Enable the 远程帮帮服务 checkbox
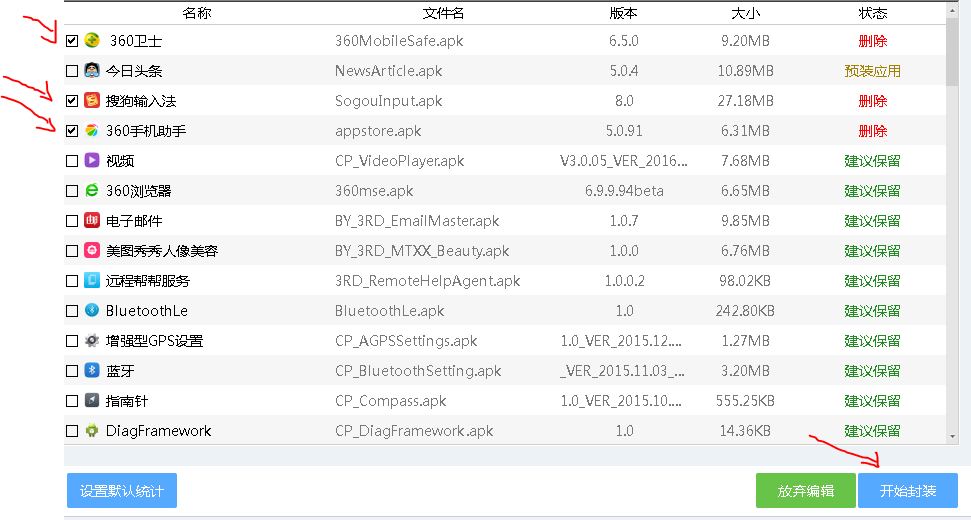The height and width of the screenshot is (520, 971). tap(72, 281)
